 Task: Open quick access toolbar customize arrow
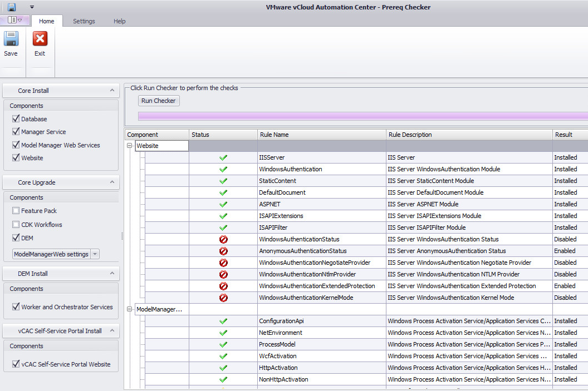pyautogui.click(x=32, y=7)
